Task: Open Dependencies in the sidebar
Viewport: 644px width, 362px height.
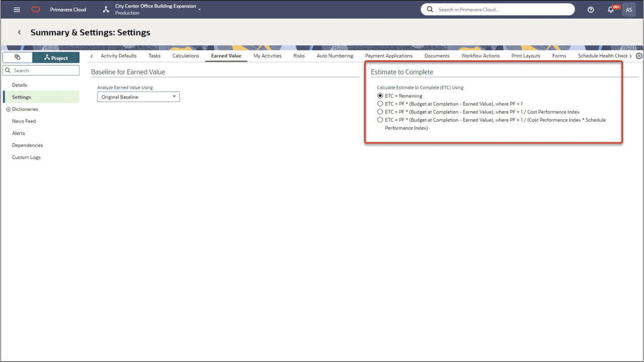Action: coord(28,145)
